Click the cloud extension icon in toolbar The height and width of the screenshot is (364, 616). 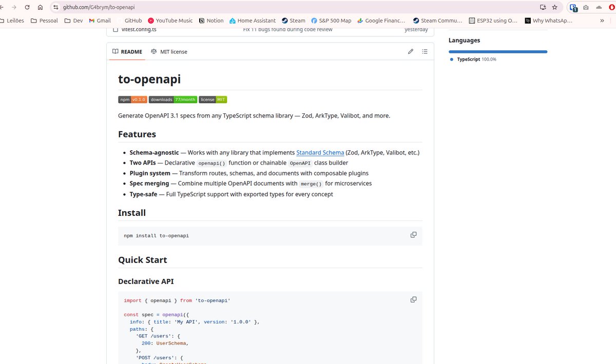point(599,7)
